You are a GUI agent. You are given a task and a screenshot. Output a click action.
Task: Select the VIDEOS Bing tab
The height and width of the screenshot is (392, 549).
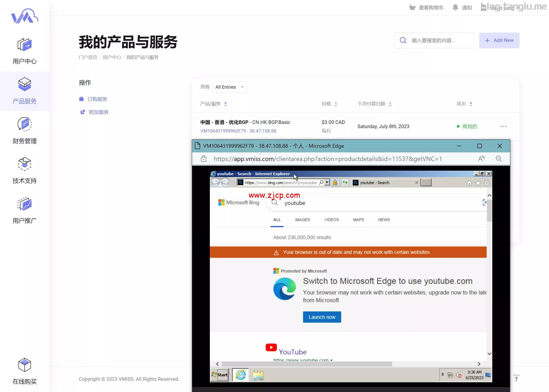[331, 220]
